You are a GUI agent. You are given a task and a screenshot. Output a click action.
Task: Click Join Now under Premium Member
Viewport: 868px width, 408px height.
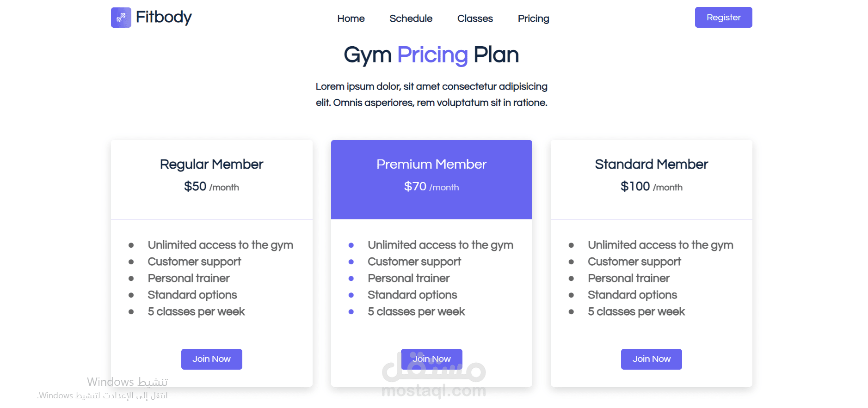(x=431, y=359)
